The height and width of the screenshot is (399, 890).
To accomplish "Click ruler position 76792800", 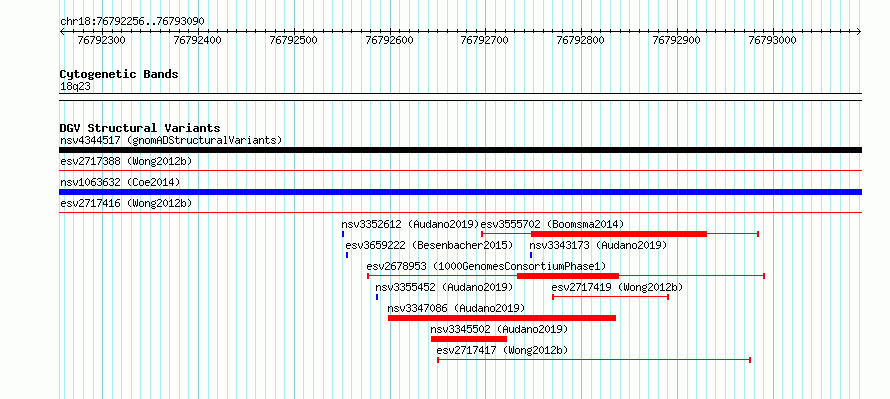I will [581, 40].
